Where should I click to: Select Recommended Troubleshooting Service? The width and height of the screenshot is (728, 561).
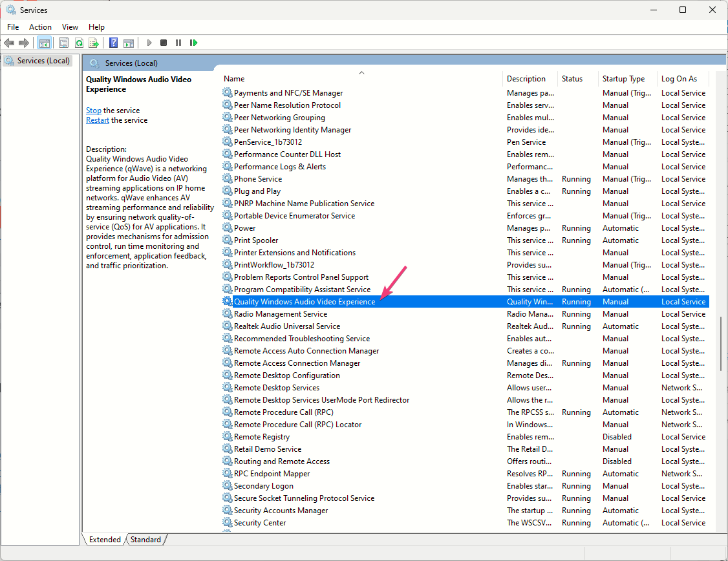466,338
